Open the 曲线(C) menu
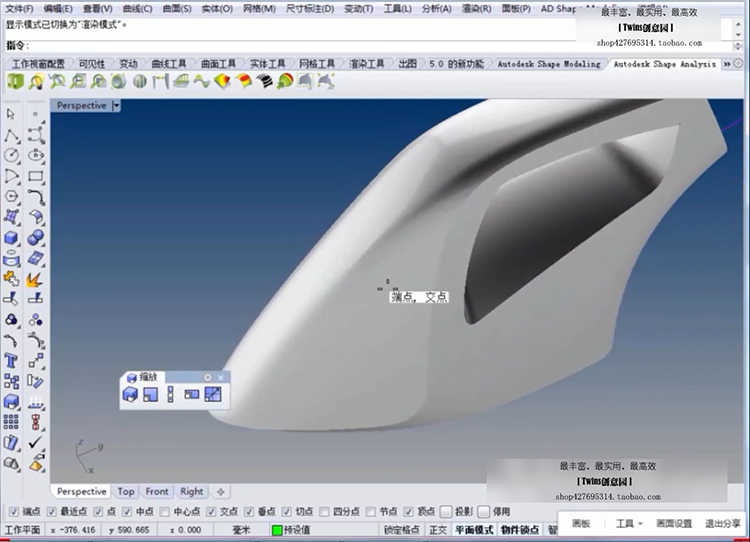The height and width of the screenshot is (542, 750). click(137, 9)
